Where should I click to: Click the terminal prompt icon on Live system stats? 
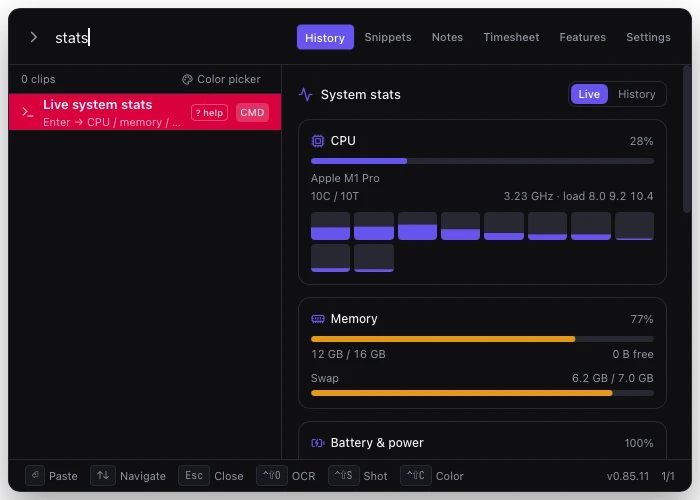(x=28, y=112)
